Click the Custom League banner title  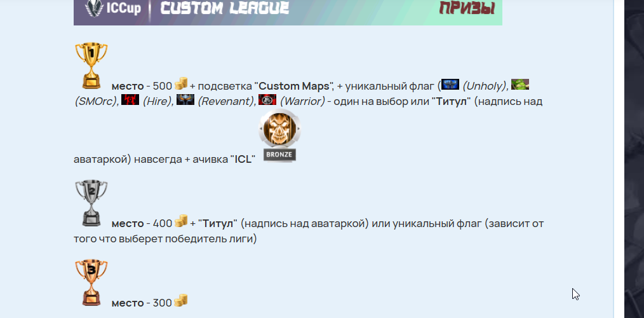[224, 8]
